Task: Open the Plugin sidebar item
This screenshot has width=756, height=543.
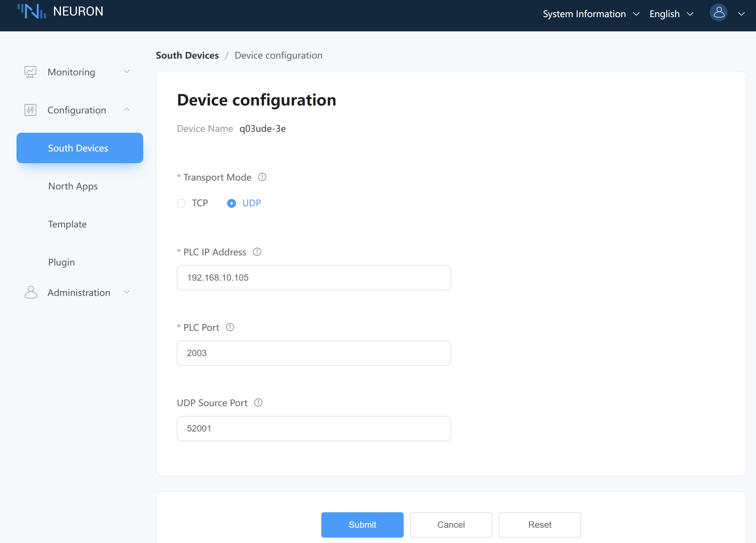Action: tap(61, 262)
